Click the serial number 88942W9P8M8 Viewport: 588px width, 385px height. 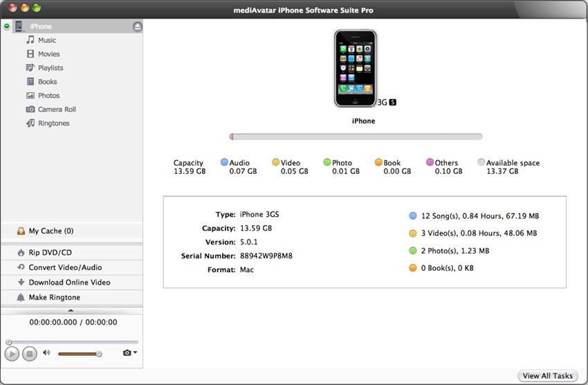click(x=266, y=256)
